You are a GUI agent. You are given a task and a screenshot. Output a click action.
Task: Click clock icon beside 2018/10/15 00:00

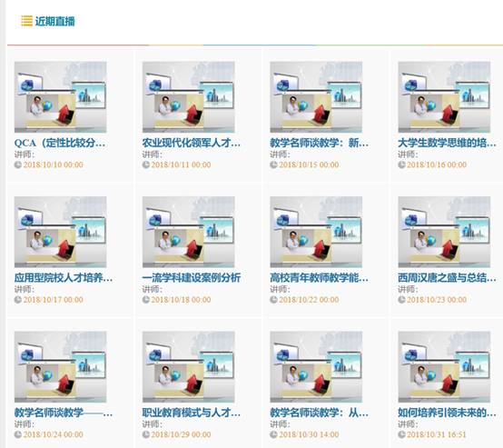pos(273,164)
